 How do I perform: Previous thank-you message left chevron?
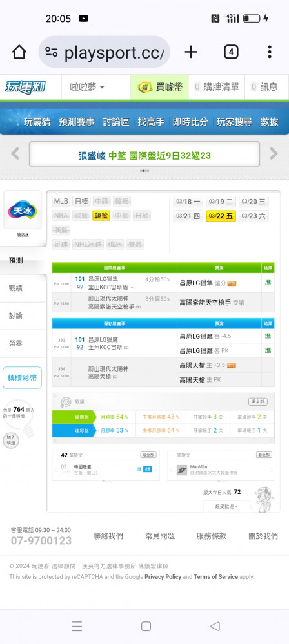(x=171, y=470)
